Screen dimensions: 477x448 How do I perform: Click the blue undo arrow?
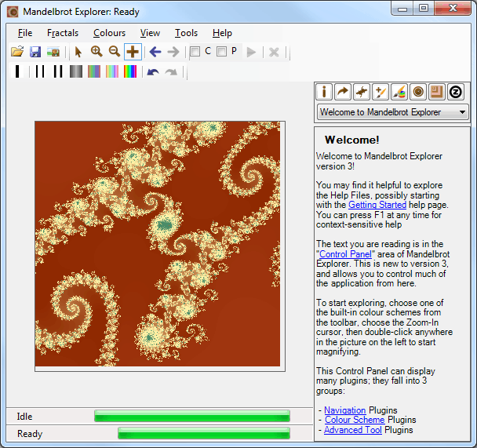(x=153, y=72)
